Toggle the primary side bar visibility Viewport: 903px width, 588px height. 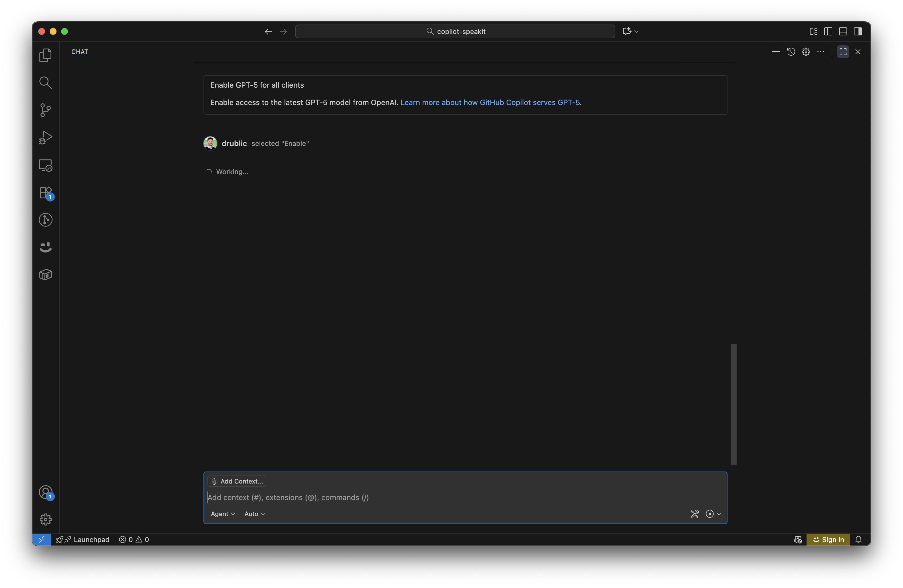tap(828, 31)
